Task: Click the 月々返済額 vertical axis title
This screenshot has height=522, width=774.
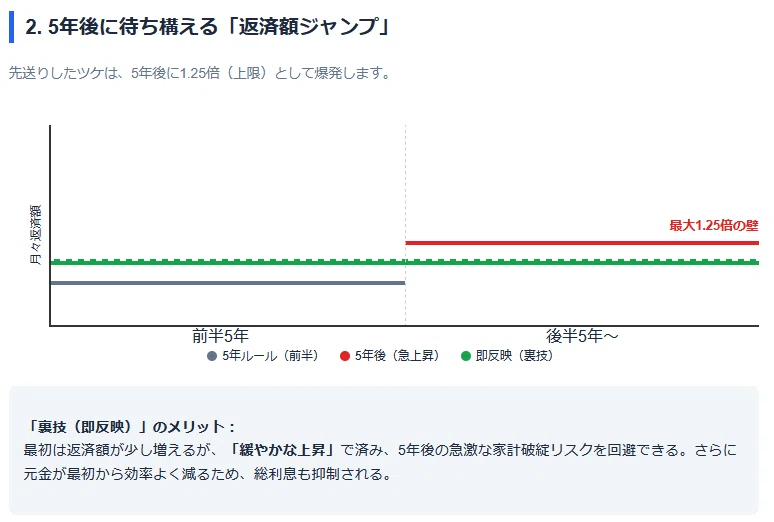Action: 36,235
